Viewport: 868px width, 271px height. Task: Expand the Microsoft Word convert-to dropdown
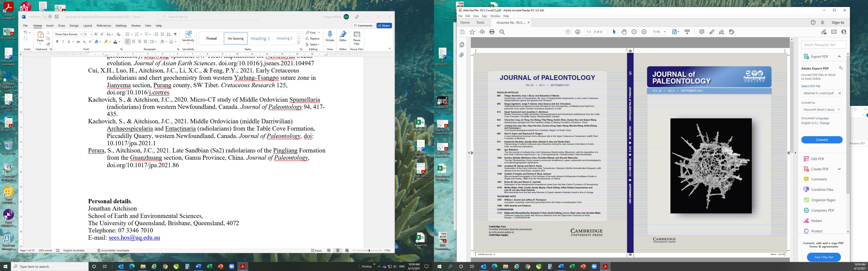[x=839, y=109]
